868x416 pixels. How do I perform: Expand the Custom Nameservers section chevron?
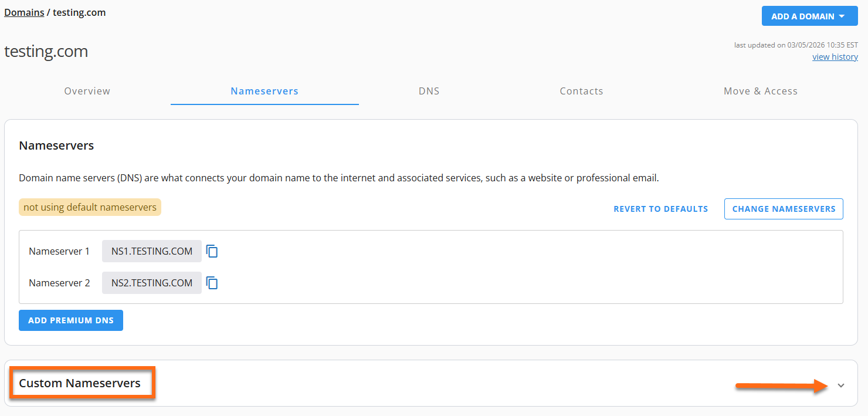click(x=841, y=385)
